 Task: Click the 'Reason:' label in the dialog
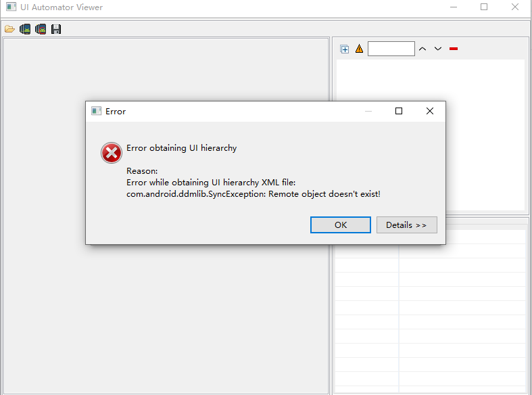pos(142,170)
